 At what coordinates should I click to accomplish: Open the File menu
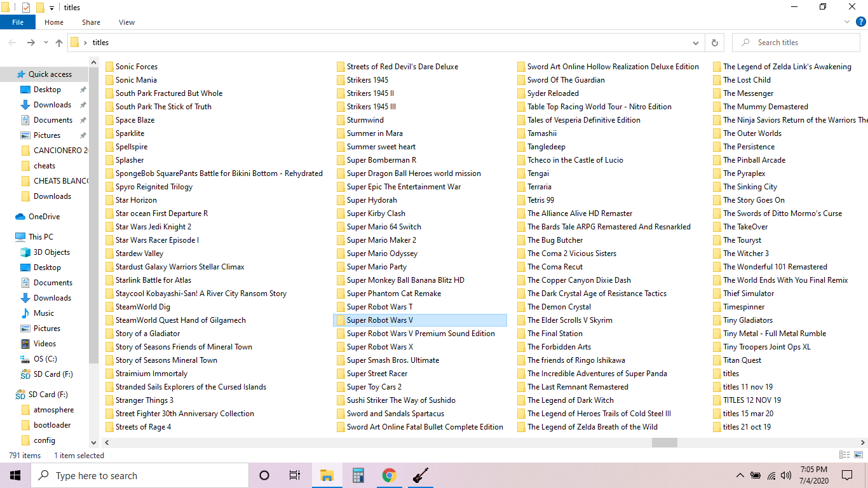[x=18, y=22]
